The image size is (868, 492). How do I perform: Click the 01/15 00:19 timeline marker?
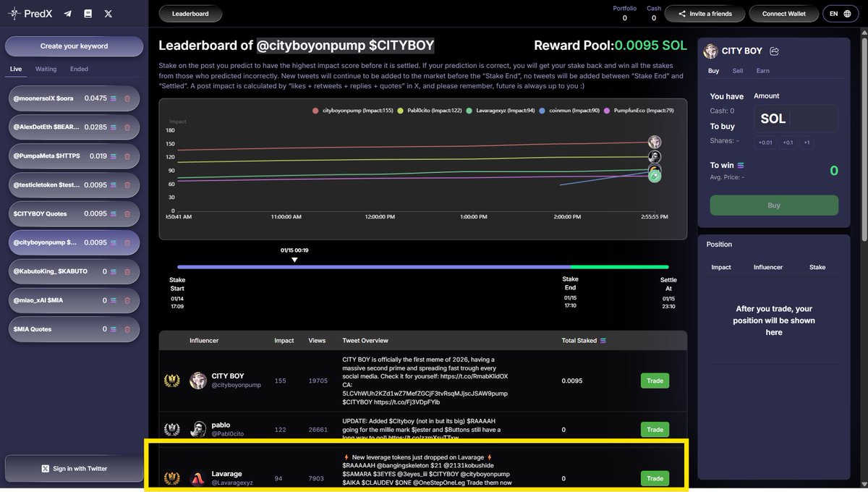[x=294, y=255]
